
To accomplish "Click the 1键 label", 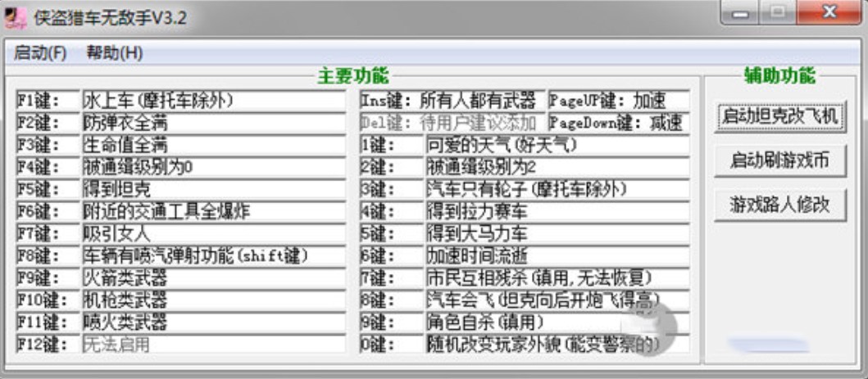I will tap(391, 145).
